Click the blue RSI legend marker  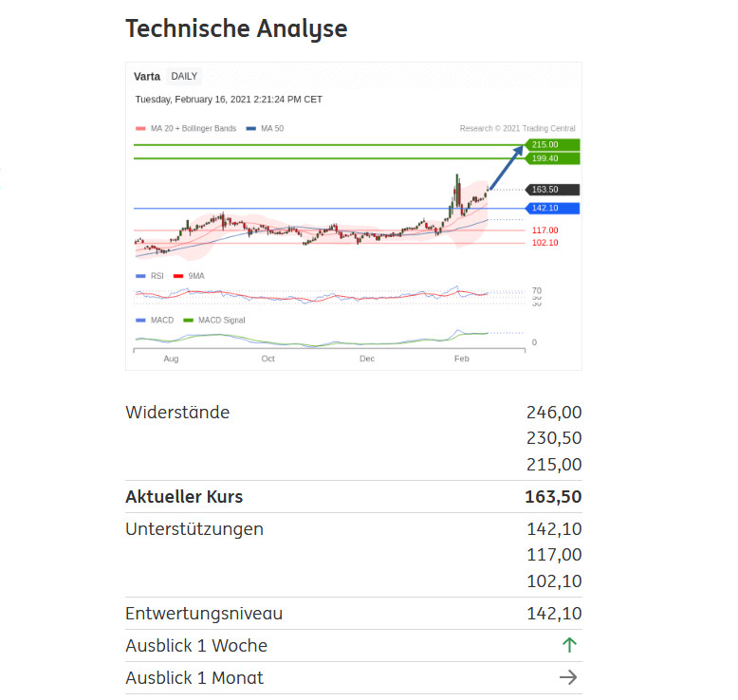pos(140,276)
